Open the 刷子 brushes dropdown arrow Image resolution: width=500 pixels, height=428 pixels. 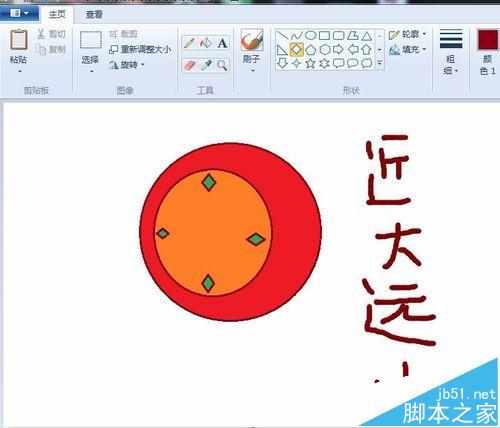(x=252, y=70)
